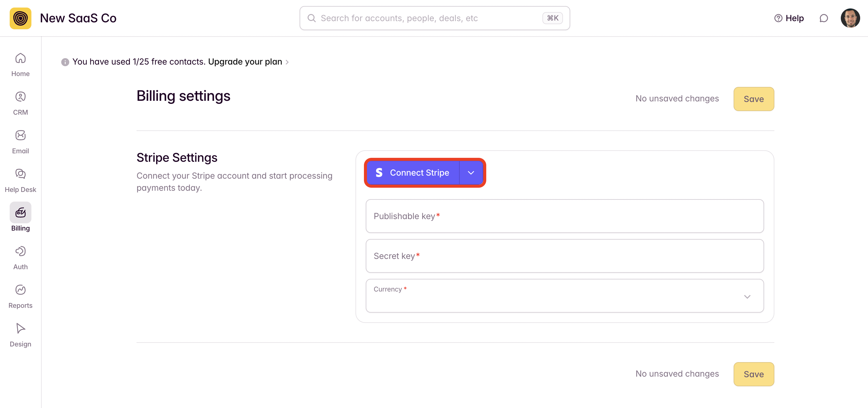This screenshot has width=868, height=408.
Task: Expand the Connect Stripe dropdown arrow
Action: tap(471, 173)
